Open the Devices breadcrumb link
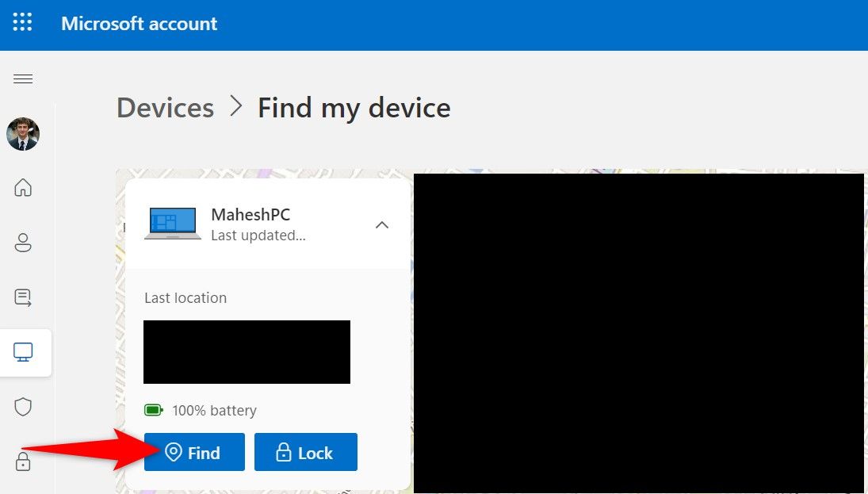Screen dimensions: 868x494 coord(165,107)
